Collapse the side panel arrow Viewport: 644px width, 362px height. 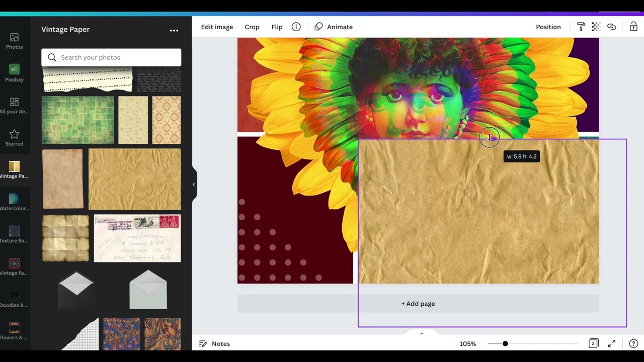[194, 185]
